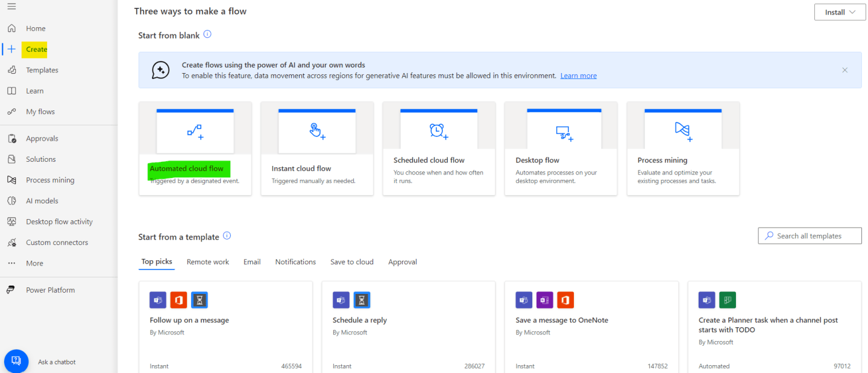The height and width of the screenshot is (373, 868).
Task: Click the Home icon in the sidebar
Action: [11, 28]
